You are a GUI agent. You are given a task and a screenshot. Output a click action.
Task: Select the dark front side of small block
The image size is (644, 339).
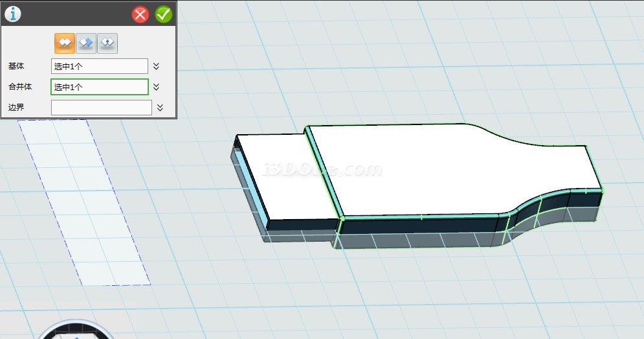click(301, 226)
